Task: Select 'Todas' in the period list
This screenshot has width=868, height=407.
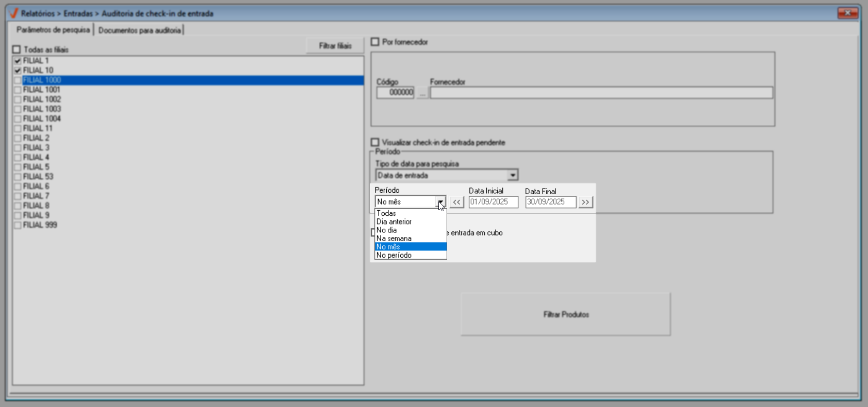Action: 386,213
